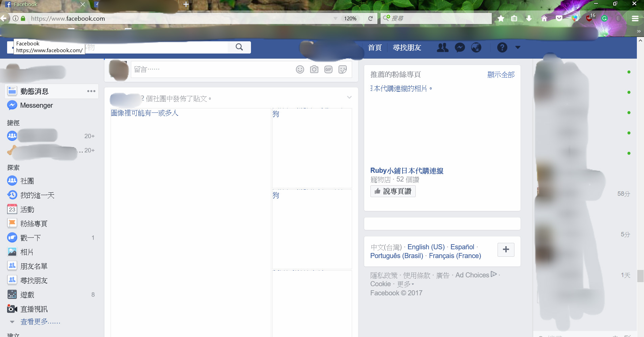Click the gray shield extension icon
This screenshot has width=644, height=337.
point(619,19)
